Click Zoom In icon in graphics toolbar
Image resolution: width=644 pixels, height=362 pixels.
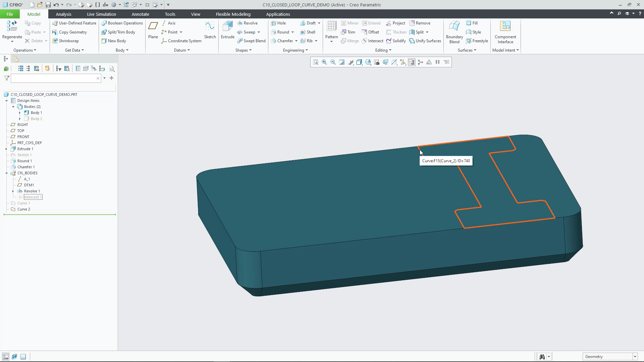click(324, 62)
